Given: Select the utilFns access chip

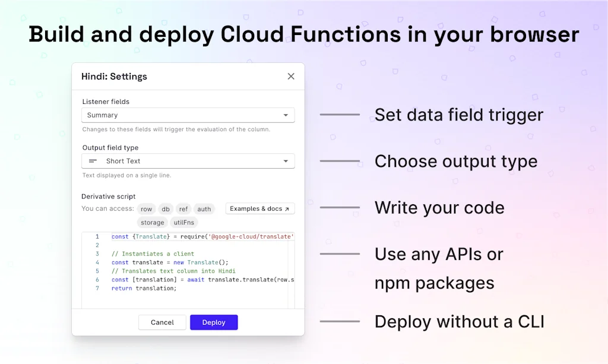Looking at the screenshot, I should click(x=184, y=223).
